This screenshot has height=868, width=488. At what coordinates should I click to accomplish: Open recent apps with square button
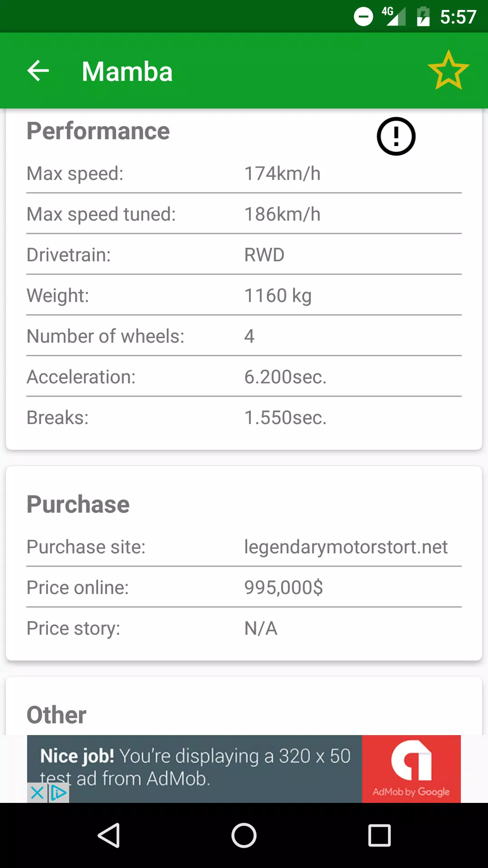pyautogui.click(x=380, y=835)
